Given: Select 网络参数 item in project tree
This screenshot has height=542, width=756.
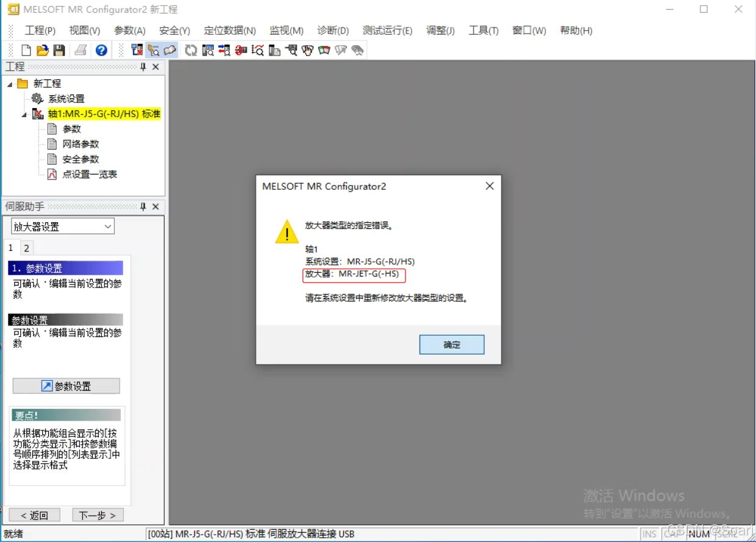Looking at the screenshot, I should coord(81,144).
